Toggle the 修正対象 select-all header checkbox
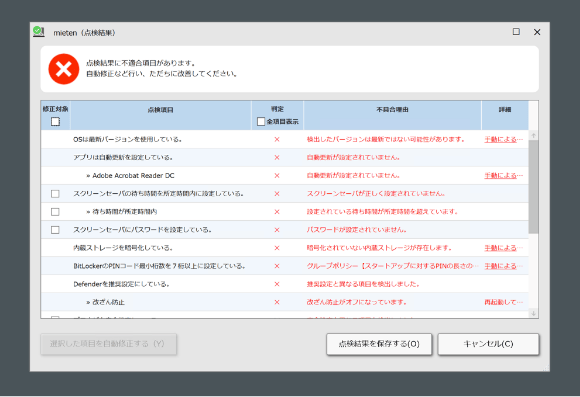Image resolution: width=580 pixels, height=397 pixels. (x=55, y=121)
